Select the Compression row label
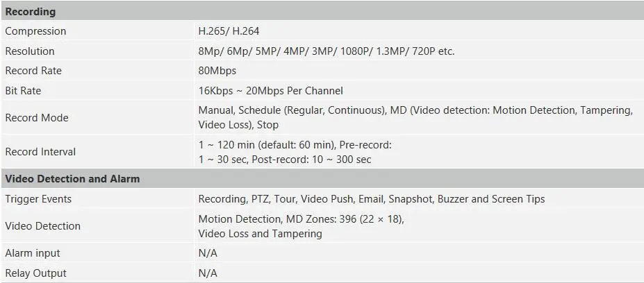This screenshot has width=644, height=283. 35,31
